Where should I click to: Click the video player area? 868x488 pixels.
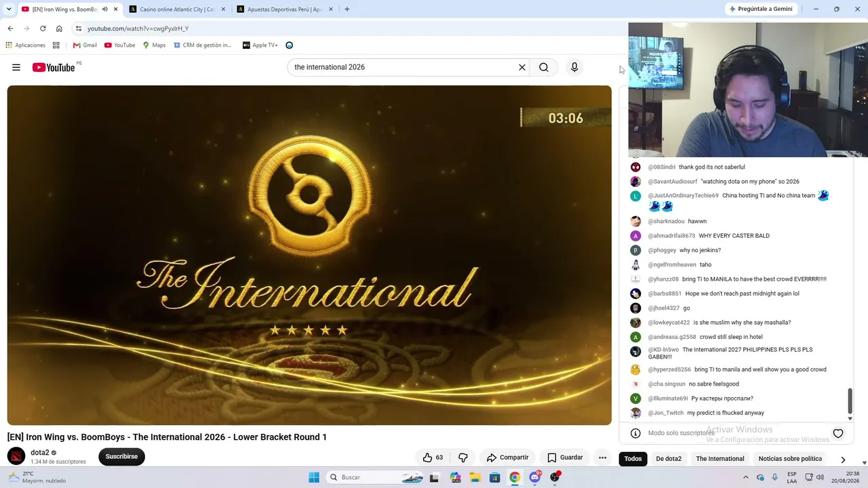click(309, 255)
